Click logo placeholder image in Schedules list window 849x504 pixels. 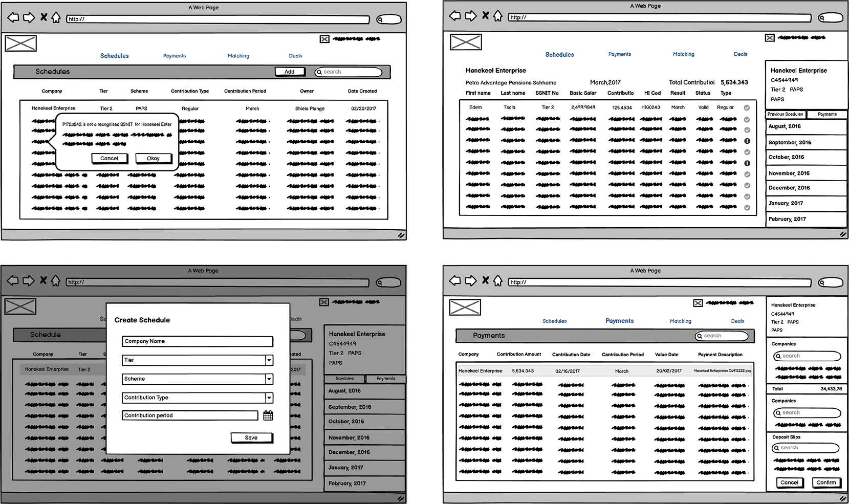21,43
